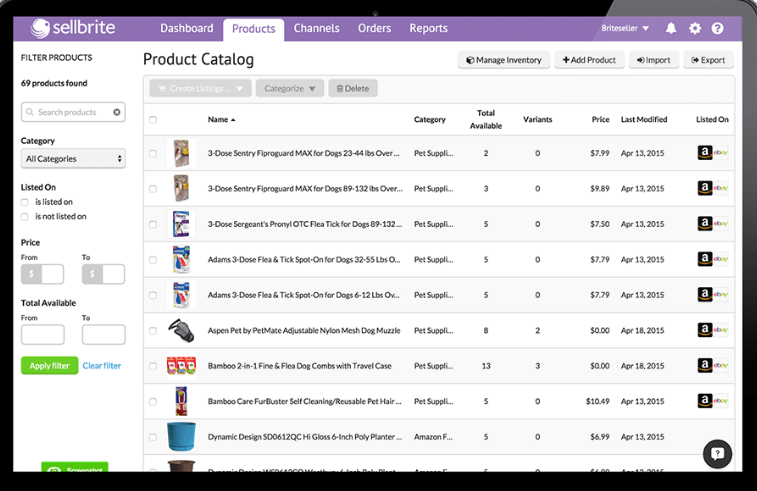Click the Clear filter link

coord(101,366)
